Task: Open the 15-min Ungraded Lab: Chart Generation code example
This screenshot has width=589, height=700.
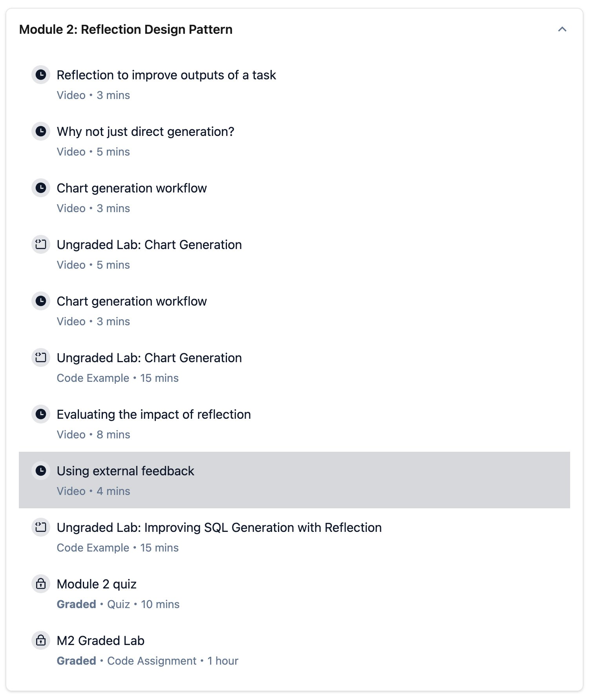Action: click(x=149, y=358)
